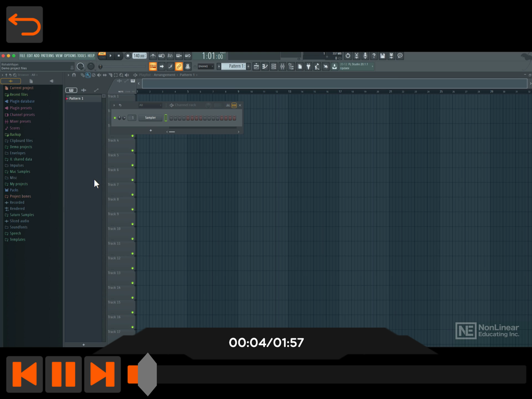Pause the tutorial video

coord(63,374)
